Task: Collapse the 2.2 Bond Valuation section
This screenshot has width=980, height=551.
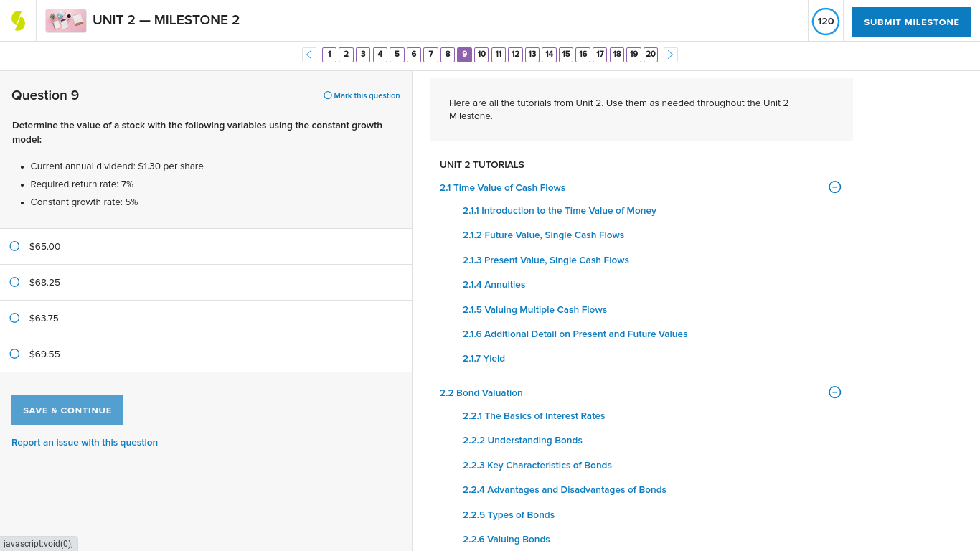Action: click(481, 392)
